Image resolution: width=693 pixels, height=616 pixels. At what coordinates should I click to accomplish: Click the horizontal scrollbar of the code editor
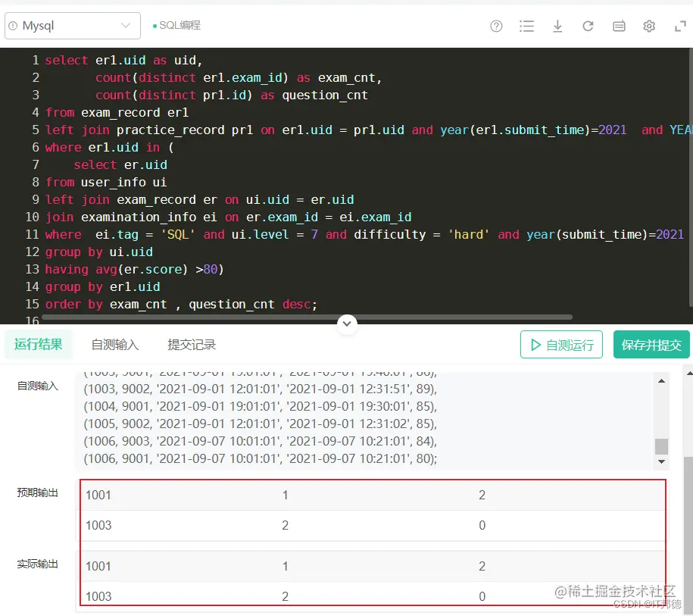click(307, 317)
